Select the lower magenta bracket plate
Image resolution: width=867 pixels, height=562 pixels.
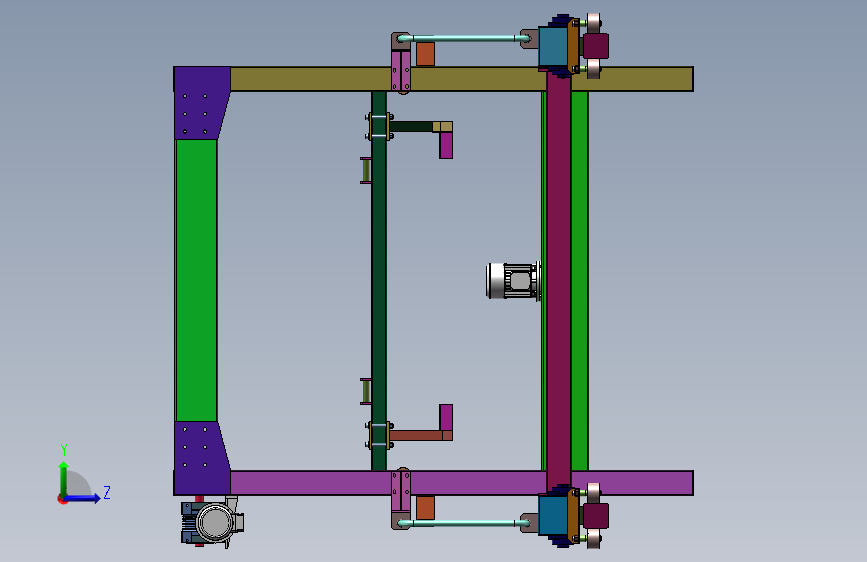click(446, 418)
